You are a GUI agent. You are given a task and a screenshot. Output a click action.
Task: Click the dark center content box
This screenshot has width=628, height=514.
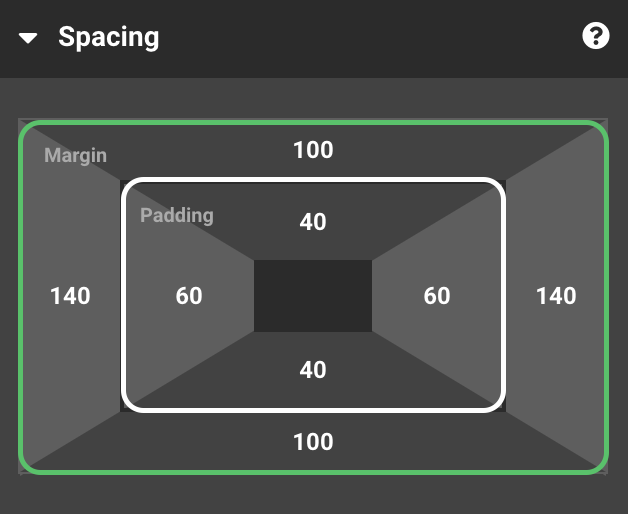tap(313, 296)
